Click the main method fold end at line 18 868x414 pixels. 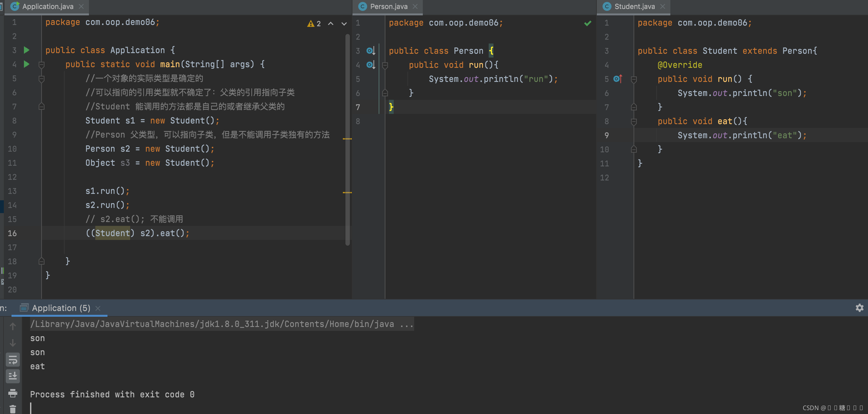[42, 261]
